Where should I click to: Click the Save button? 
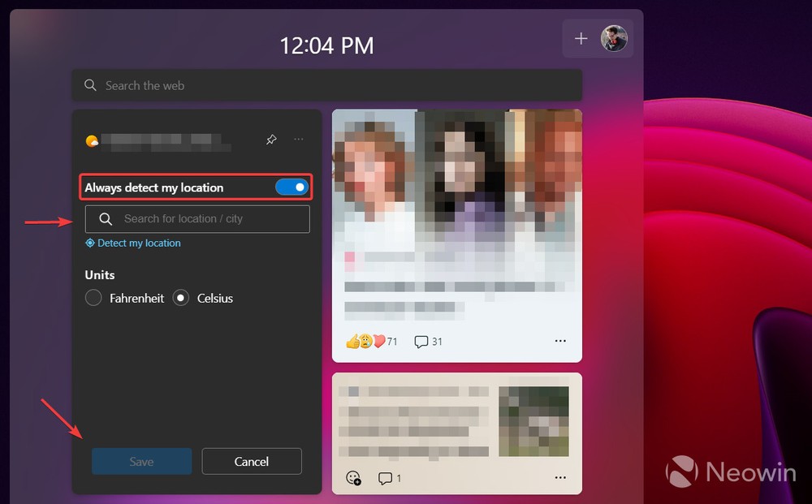coord(142,461)
